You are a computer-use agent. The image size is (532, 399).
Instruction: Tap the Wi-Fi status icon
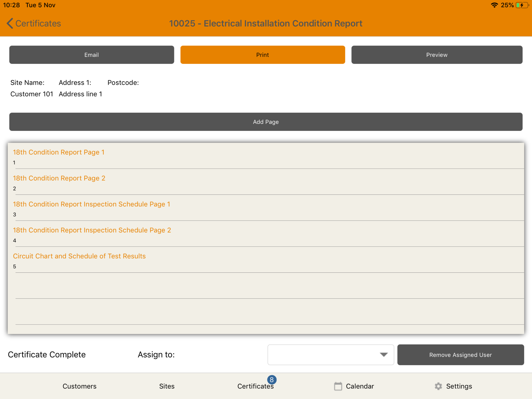494,5
